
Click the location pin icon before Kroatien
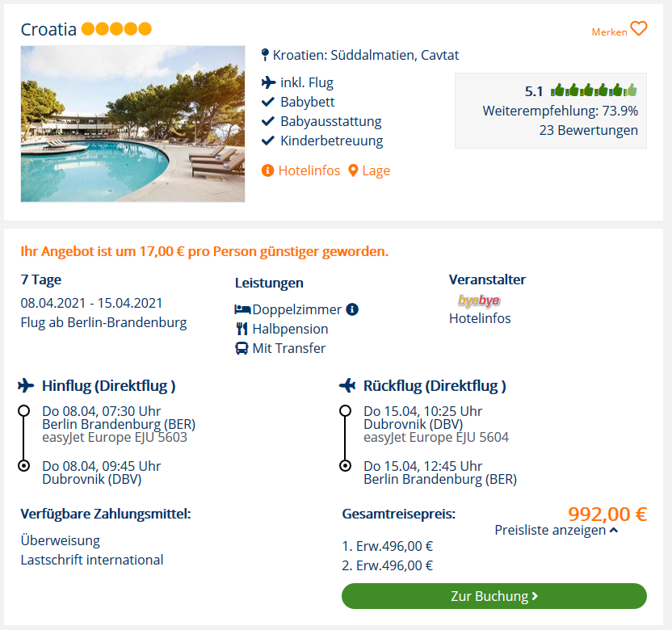tap(265, 55)
